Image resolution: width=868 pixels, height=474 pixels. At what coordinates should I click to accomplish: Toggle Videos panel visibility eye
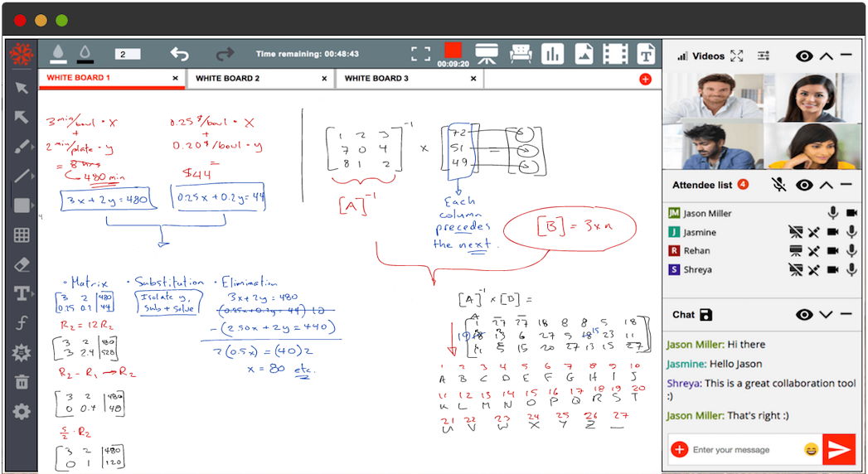tap(803, 56)
